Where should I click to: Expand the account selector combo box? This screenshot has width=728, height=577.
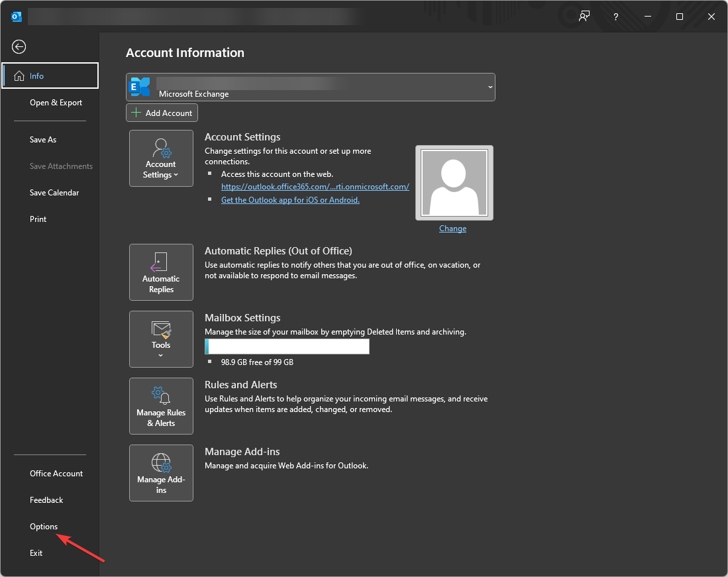tap(490, 87)
